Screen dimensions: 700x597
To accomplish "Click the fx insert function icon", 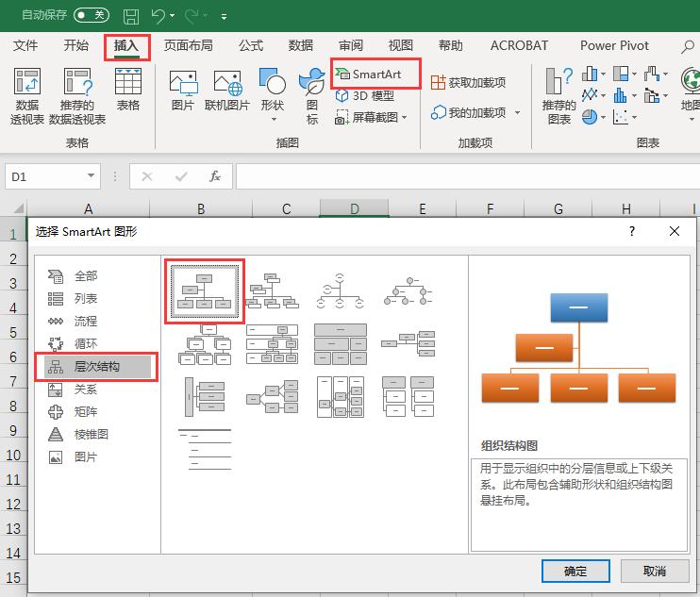I will pos(215,176).
